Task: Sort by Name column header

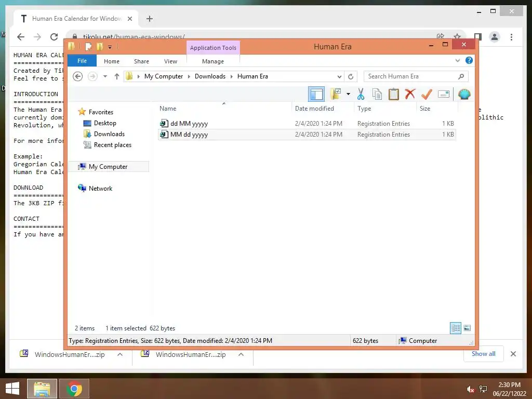Action: click(224, 109)
